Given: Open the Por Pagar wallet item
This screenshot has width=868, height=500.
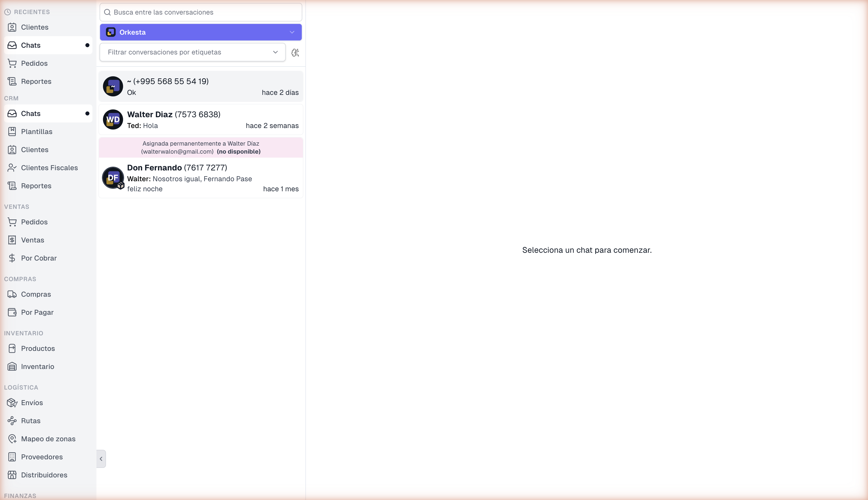Looking at the screenshot, I should tap(37, 312).
